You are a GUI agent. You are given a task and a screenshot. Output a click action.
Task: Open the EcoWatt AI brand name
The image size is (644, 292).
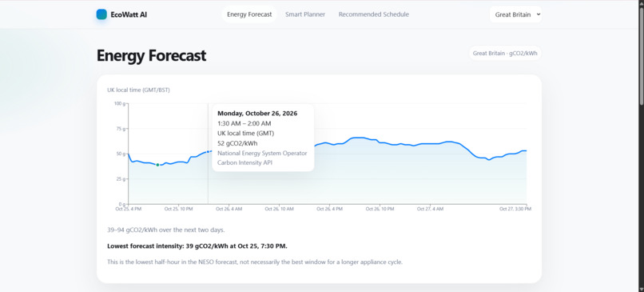pos(129,14)
